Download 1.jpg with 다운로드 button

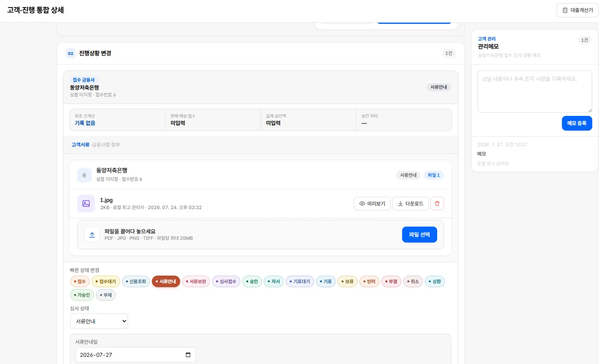pyautogui.click(x=410, y=203)
